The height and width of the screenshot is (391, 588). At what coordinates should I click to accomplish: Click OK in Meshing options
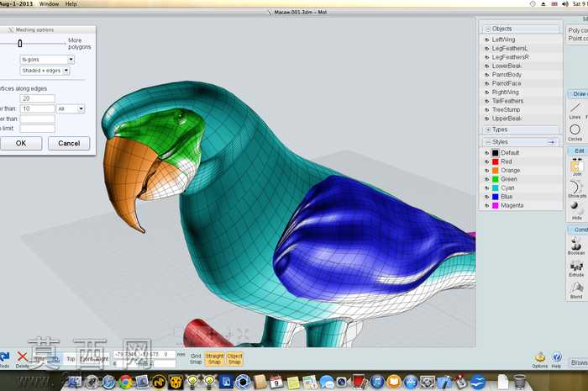21,143
